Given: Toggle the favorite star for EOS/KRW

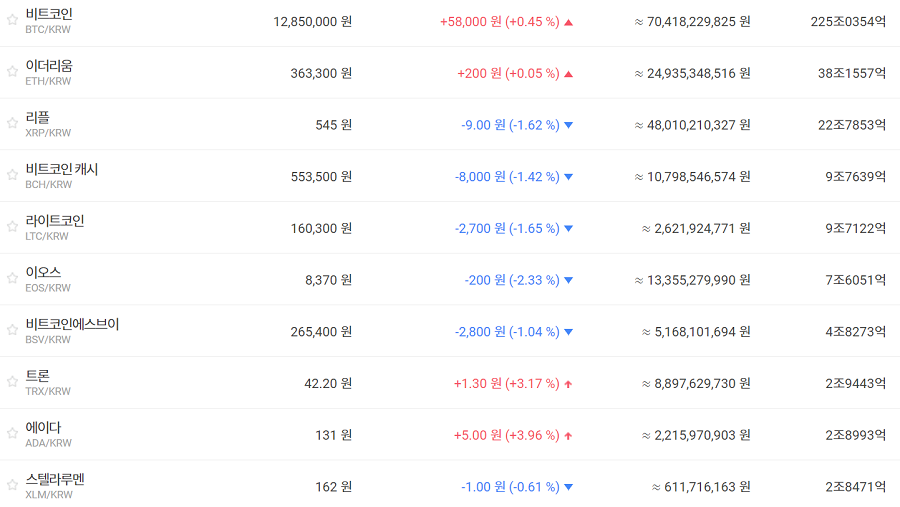Looking at the screenshot, I should click(x=12, y=280).
